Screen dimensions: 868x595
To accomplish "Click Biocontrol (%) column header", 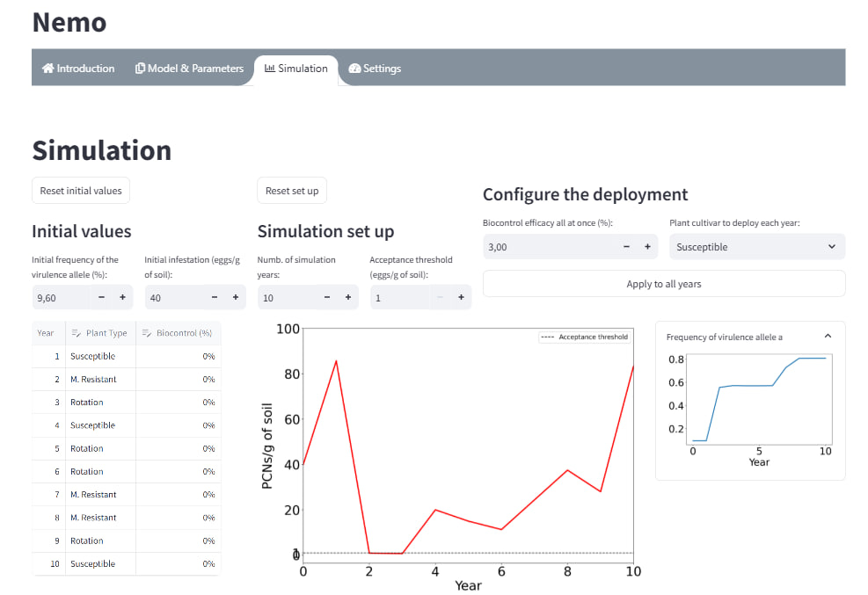I will pos(179,333).
